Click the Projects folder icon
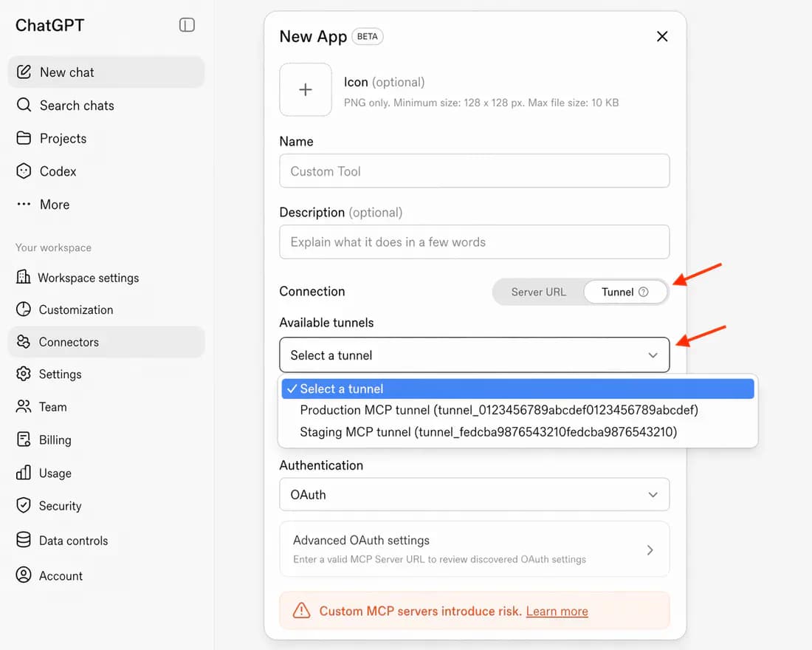812x650 pixels. [x=24, y=138]
